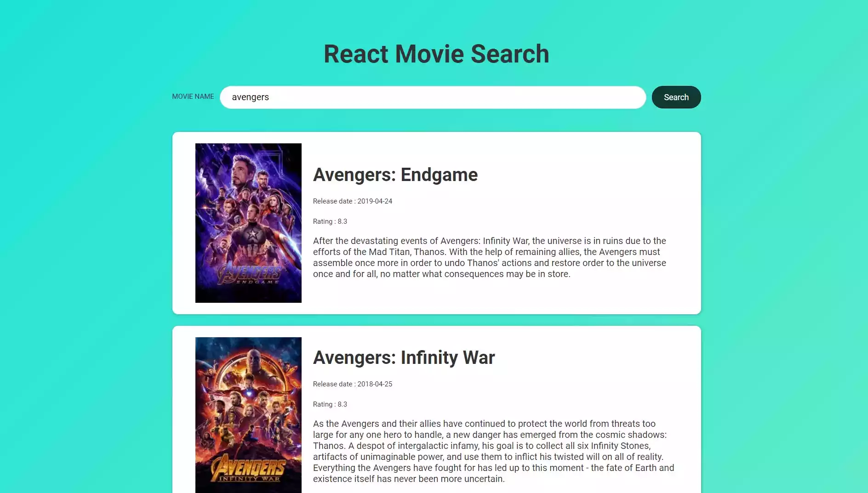Click the Search button
Image resolution: width=868 pixels, height=493 pixels.
click(676, 97)
